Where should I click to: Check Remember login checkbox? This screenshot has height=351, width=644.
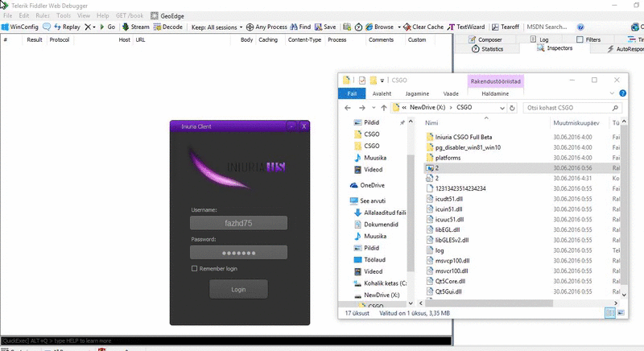pyautogui.click(x=194, y=269)
